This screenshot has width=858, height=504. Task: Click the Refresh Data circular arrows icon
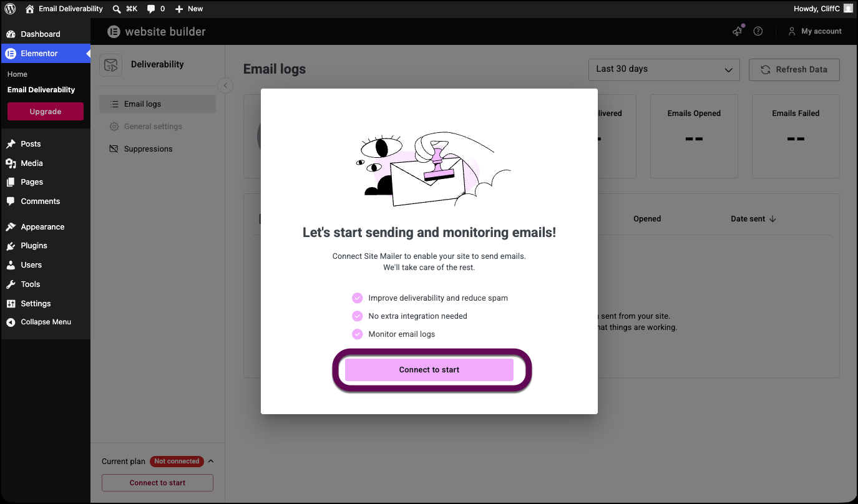coord(766,70)
